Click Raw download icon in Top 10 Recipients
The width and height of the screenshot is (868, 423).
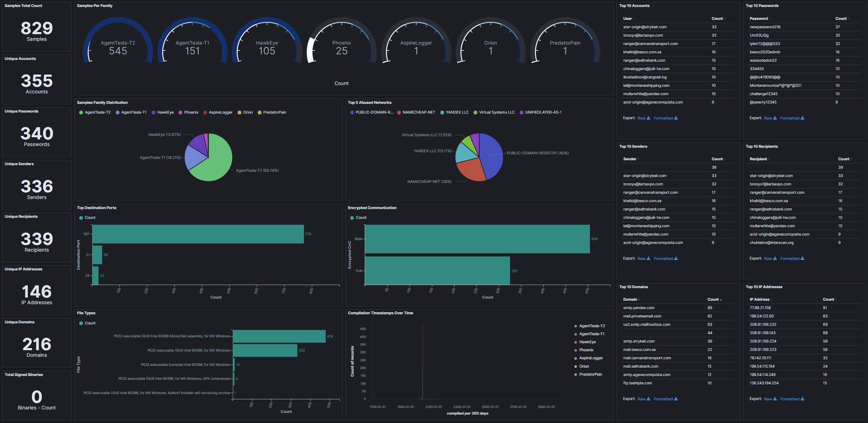pos(775,259)
